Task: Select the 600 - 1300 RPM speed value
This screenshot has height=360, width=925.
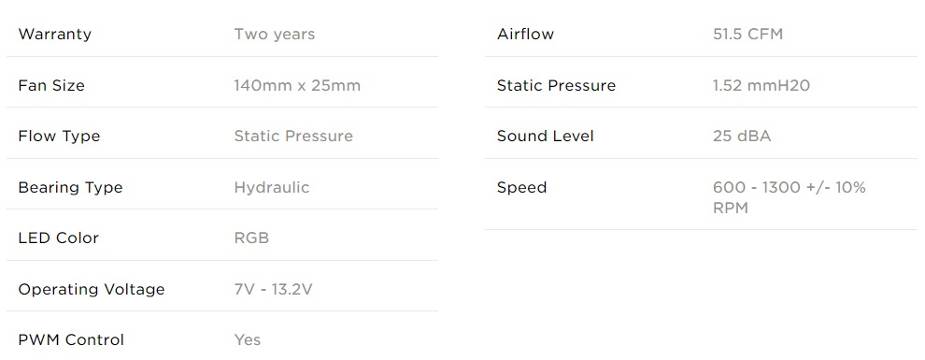Action: pos(789,198)
